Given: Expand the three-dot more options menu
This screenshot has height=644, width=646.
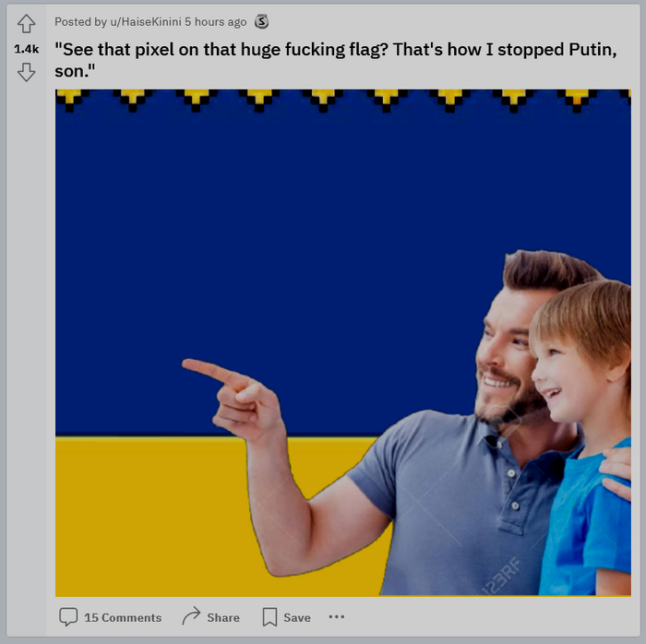Looking at the screenshot, I should point(336,617).
